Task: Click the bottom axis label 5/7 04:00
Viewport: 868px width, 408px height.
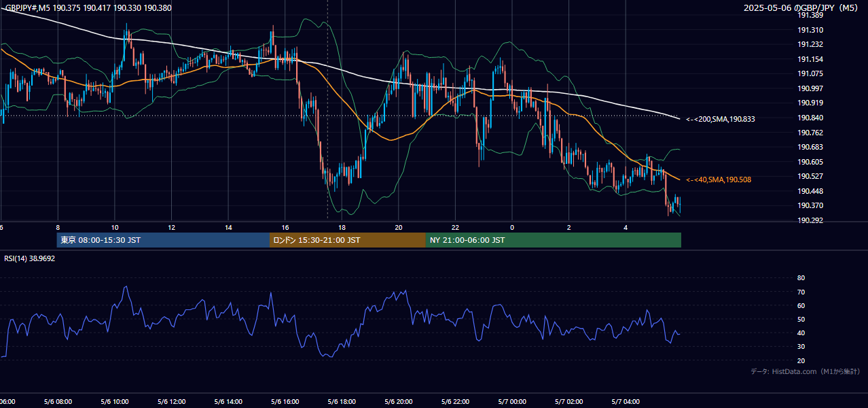Action: point(626,402)
